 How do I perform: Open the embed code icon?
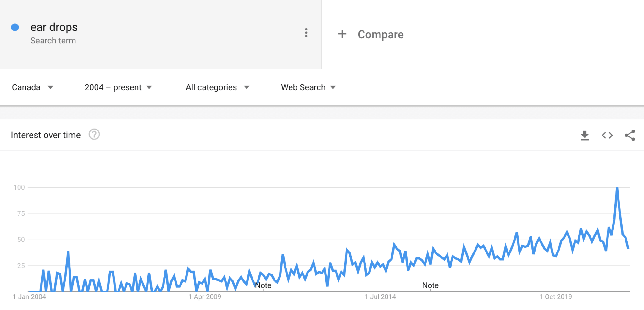(607, 136)
